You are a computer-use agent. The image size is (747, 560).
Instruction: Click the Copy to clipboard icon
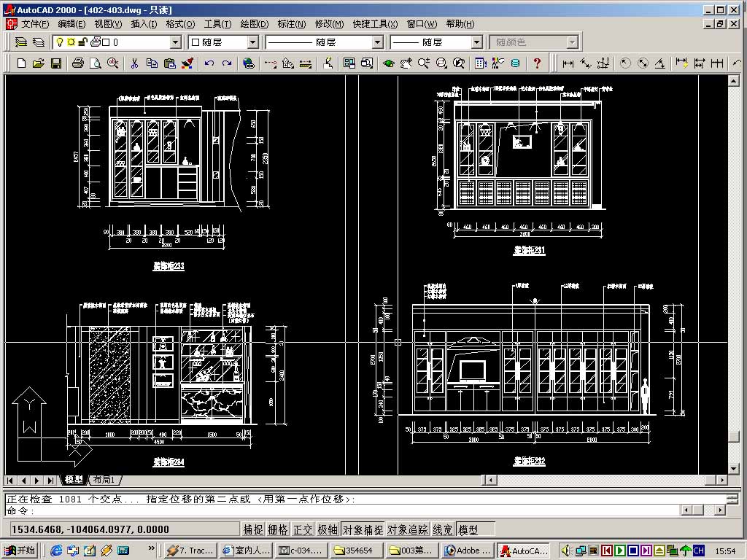coord(152,63)
